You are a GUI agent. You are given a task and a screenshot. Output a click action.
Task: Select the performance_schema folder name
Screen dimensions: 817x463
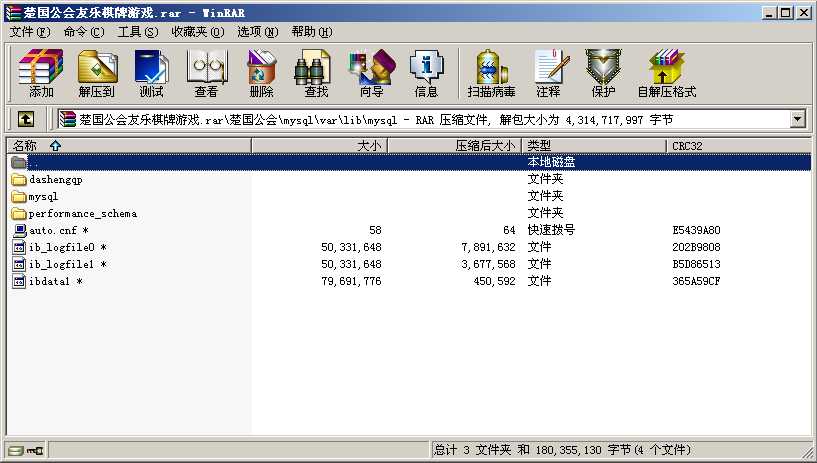(83, 214)
